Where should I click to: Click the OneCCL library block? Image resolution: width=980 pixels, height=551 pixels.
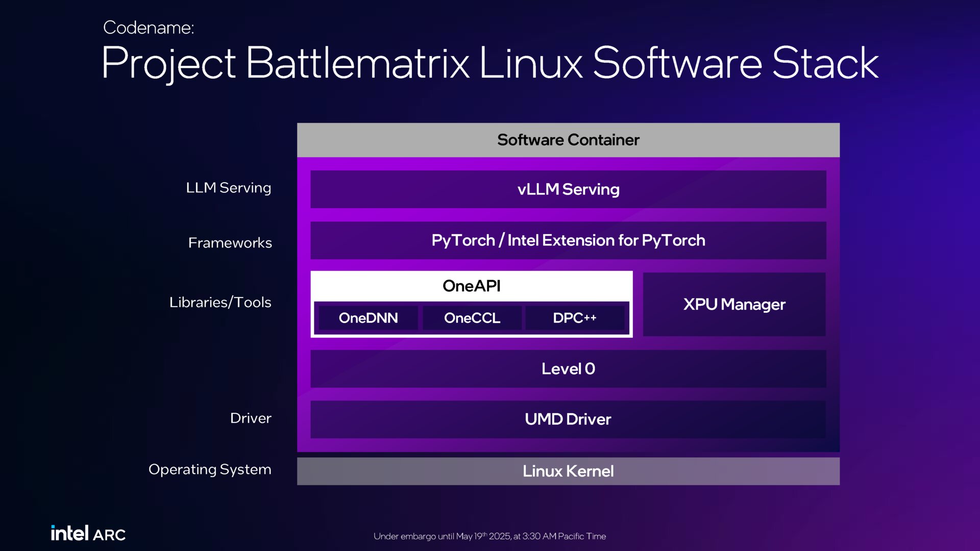[472, 318]
